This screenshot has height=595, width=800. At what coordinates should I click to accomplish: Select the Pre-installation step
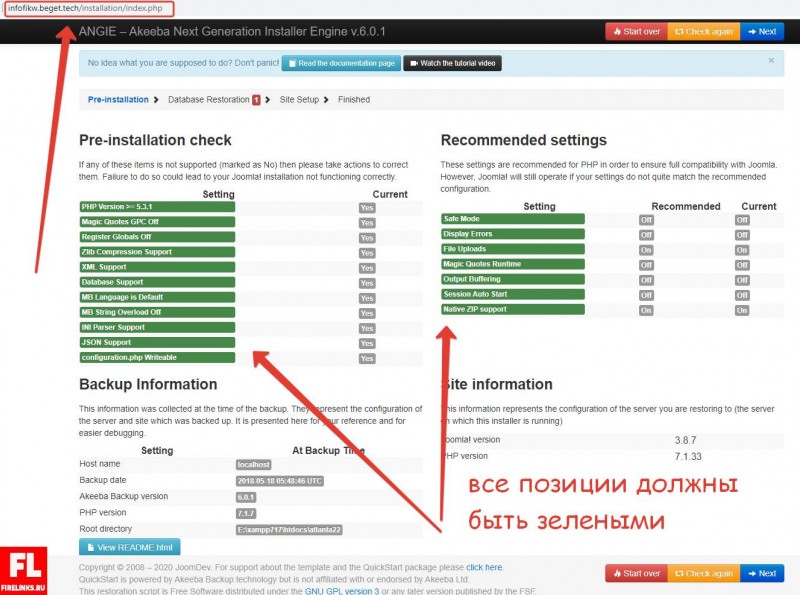(x=118, y=100)
